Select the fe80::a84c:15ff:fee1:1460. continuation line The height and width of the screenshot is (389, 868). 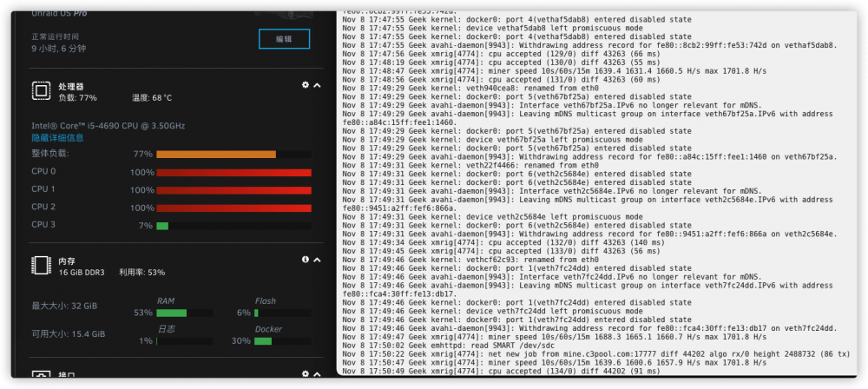click(x=399, y=122)
